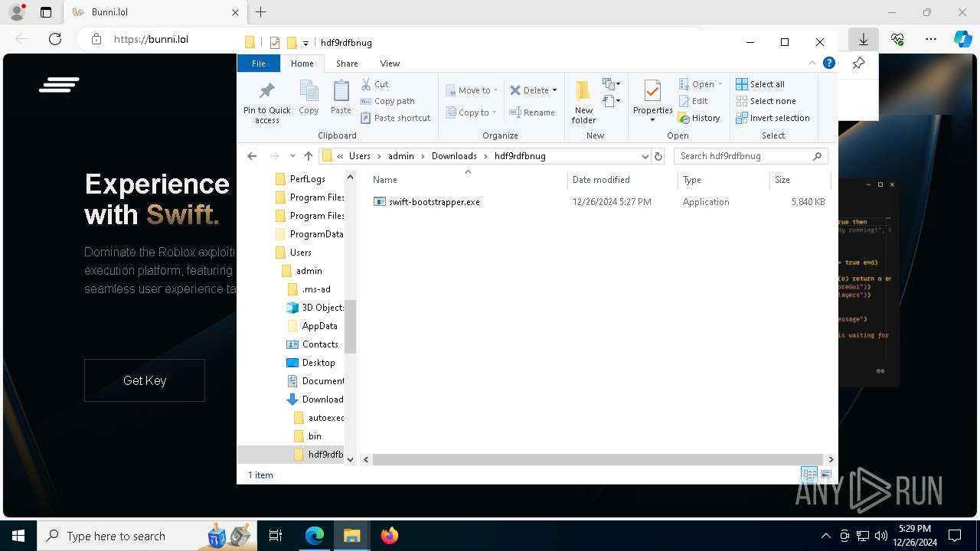Click horizontal scrollbar right arrow
Viewport: 980px width, 551px height.
click(x=831, y=459)
